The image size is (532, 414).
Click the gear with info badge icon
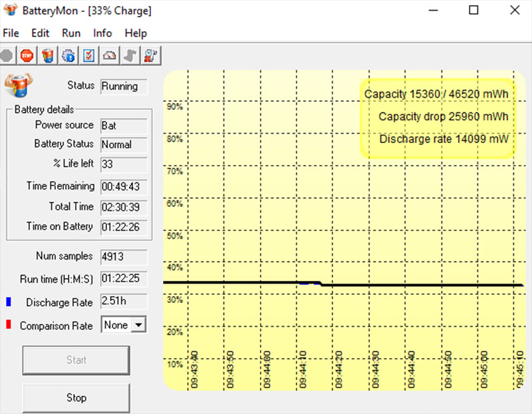tap(68, 55)
